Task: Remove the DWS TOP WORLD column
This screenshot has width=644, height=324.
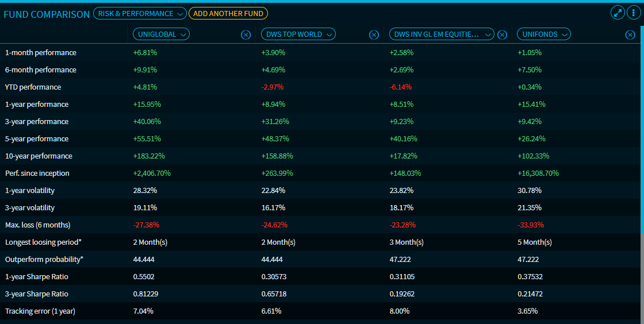Action: coord(374,34)
